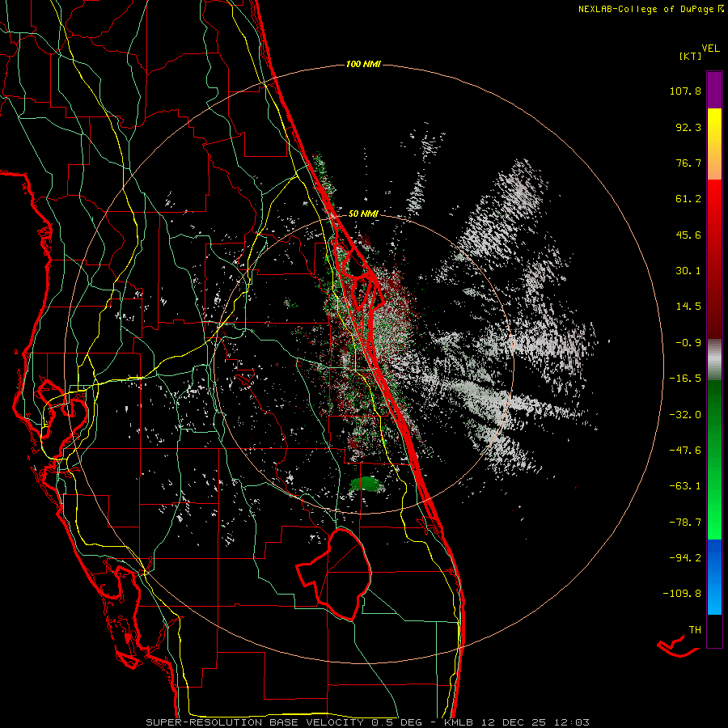Screen dimensions: 728x728
Task: Click the -94.2 velocity scale value
Action: click(685, 557)
